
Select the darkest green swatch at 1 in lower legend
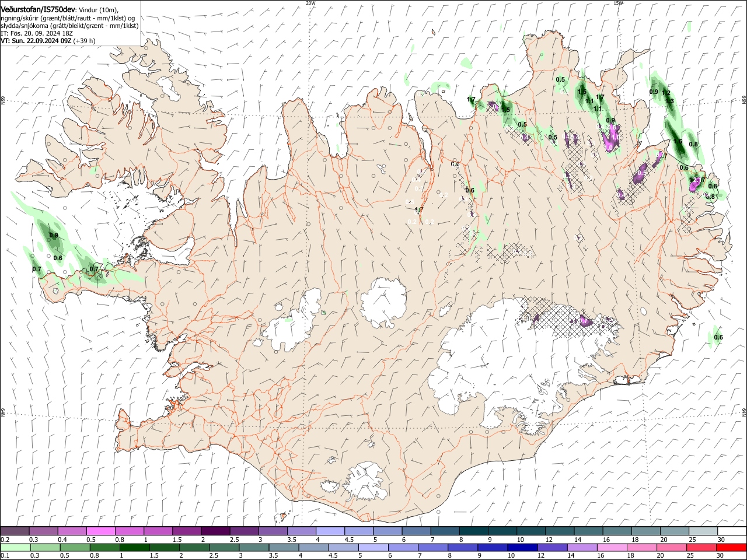[135, 548]
